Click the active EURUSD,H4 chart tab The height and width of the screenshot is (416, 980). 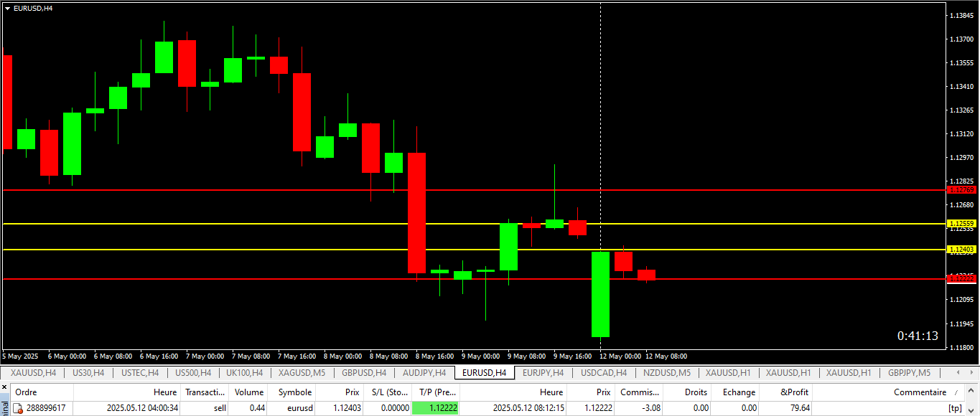(x=485, y=373)
